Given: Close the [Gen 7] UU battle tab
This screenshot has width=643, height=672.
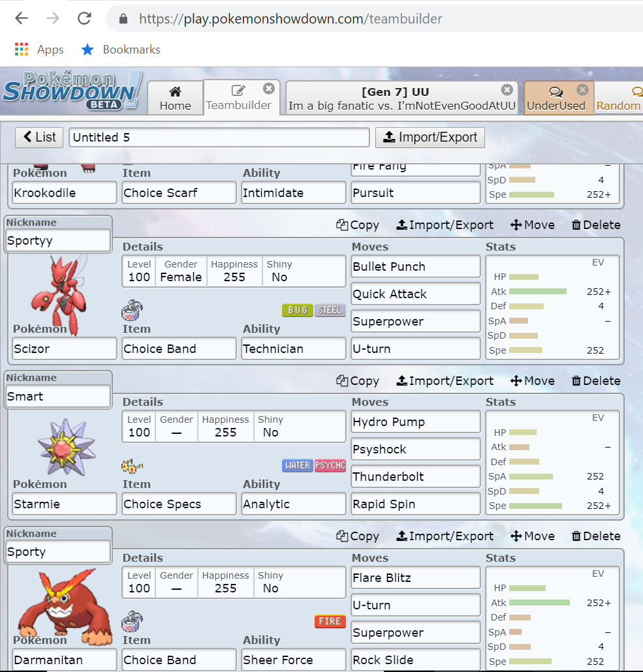Looking at the screenshot, I should (507, 89).
